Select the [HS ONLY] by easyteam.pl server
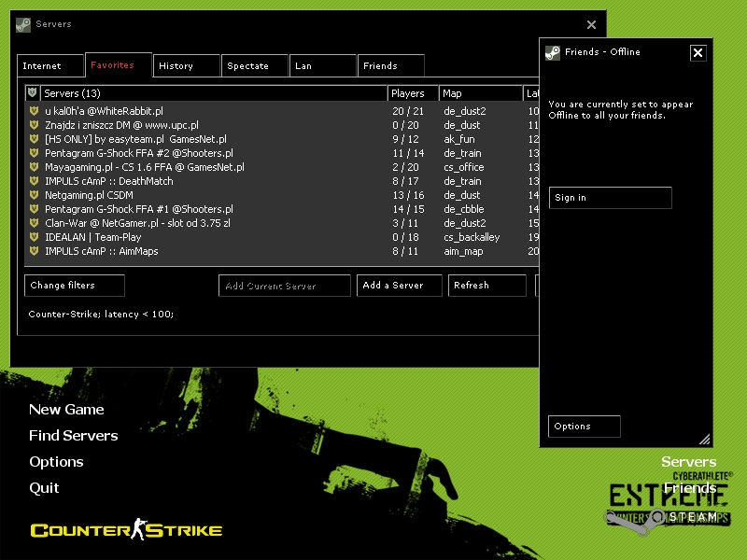The height and width of the screenshot is (560, 747). point(282,139)
